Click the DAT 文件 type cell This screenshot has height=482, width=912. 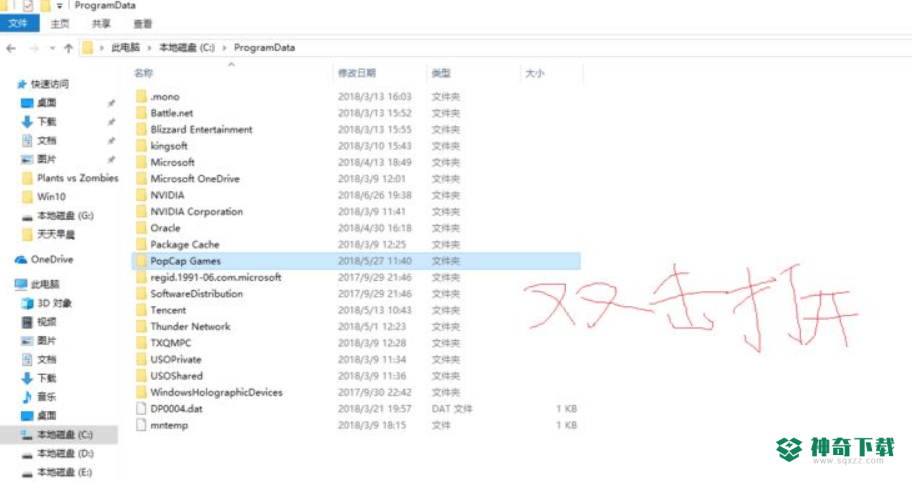pos(452,409)
